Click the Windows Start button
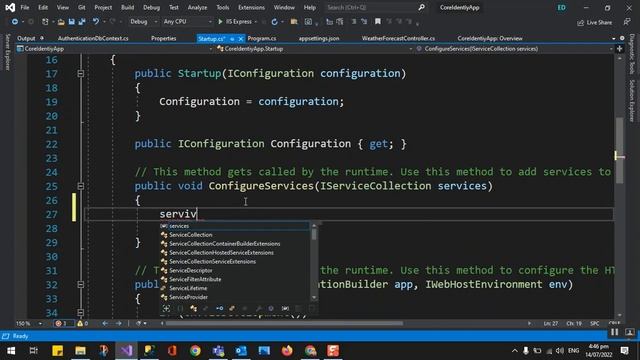Screen dimensions: 640x360 (x=11, y=351)
